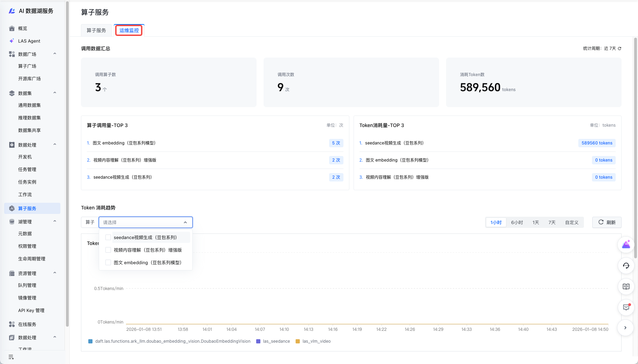Check the seedance视频生成 option checkbox

tap(108, 237)
